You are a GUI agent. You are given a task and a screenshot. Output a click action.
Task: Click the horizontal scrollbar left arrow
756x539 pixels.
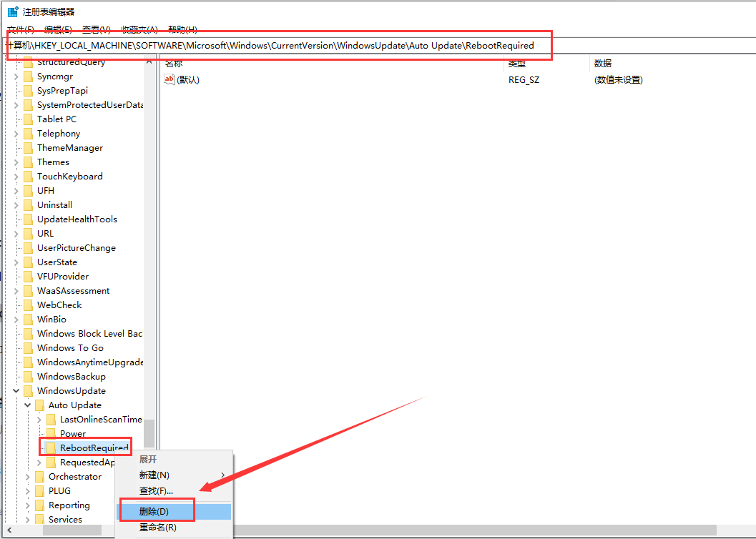[9, 530]
